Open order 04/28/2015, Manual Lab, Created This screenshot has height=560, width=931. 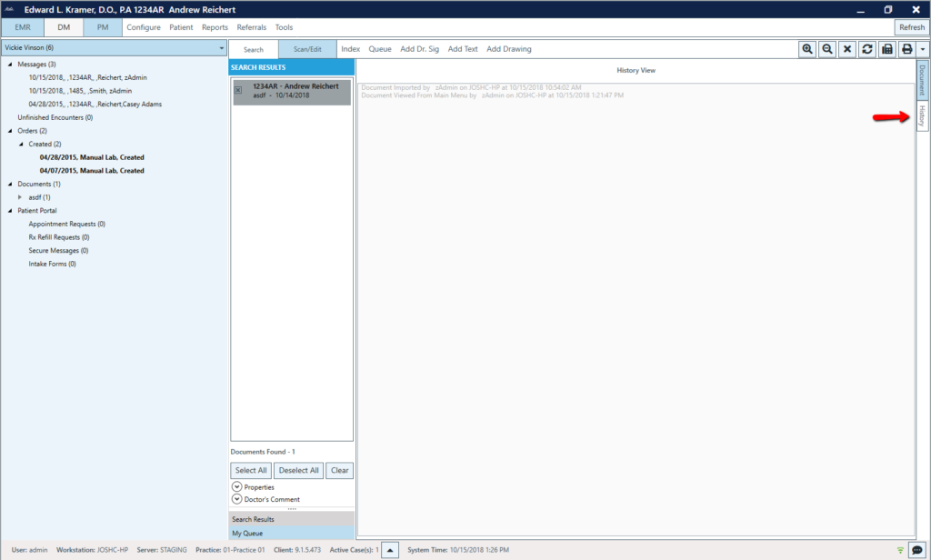point(92,157)
